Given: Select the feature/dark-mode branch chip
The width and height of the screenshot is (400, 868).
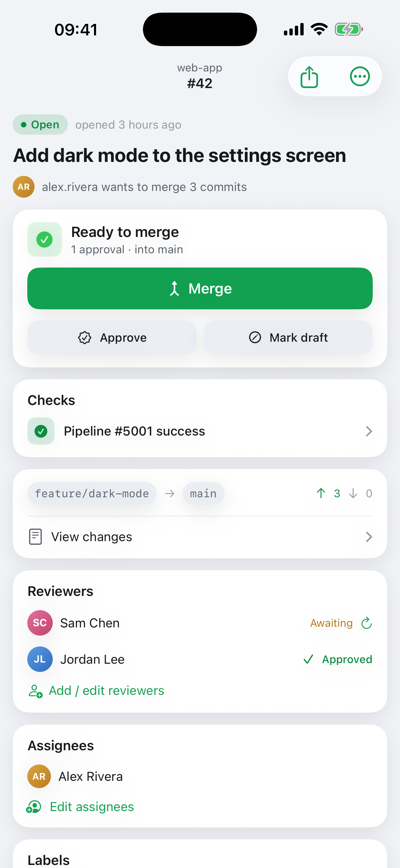Looking at the screenshot, I should click(x=92, y=493).
